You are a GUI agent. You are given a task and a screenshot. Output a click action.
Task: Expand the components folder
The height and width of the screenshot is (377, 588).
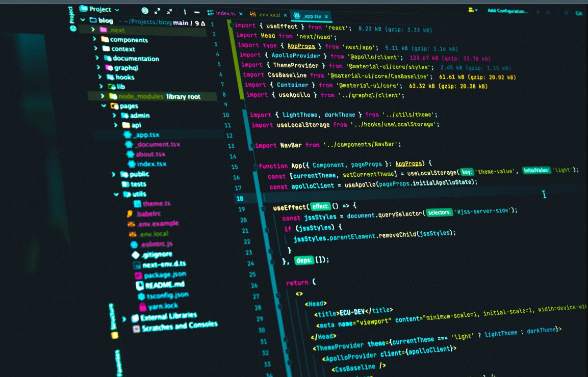coord(94,39)
